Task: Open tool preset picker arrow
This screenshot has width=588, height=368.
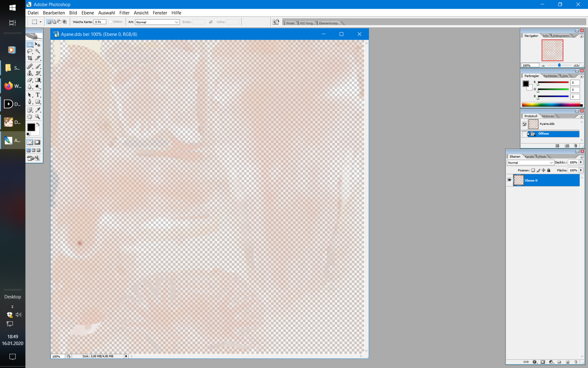Action: [40, 22]
